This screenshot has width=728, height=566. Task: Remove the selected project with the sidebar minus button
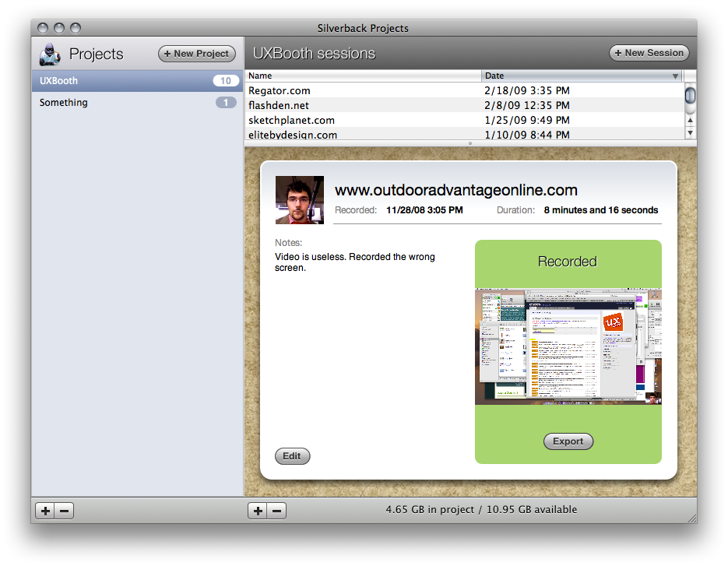pyautogui.click(x=65, y=512)
